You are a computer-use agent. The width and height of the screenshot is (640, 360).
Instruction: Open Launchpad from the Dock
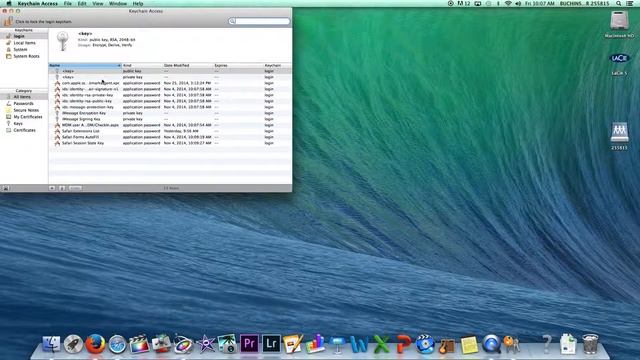[x=73, y=344]
